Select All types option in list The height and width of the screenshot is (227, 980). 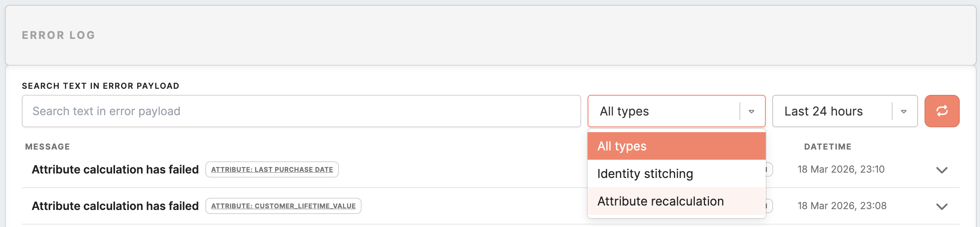click(676, 146)
